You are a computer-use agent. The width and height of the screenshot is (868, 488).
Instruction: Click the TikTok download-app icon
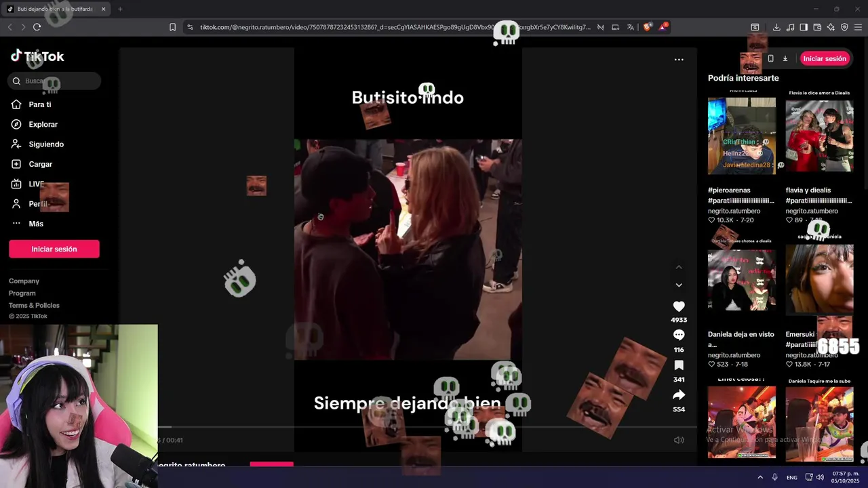pos(785,58)
